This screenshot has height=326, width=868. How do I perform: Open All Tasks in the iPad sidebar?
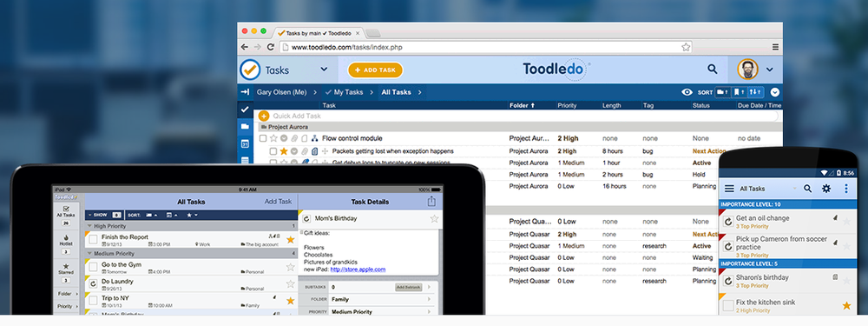tap(66, 215)
